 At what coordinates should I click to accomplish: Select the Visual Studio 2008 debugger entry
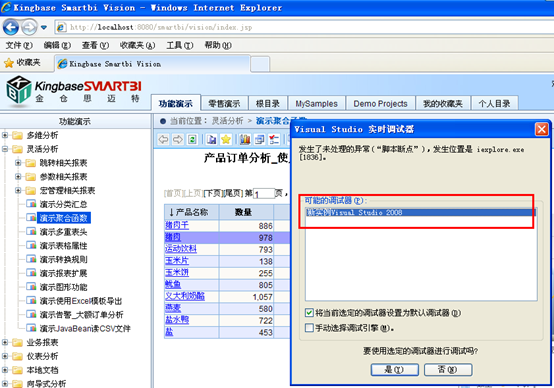[420, 212]
